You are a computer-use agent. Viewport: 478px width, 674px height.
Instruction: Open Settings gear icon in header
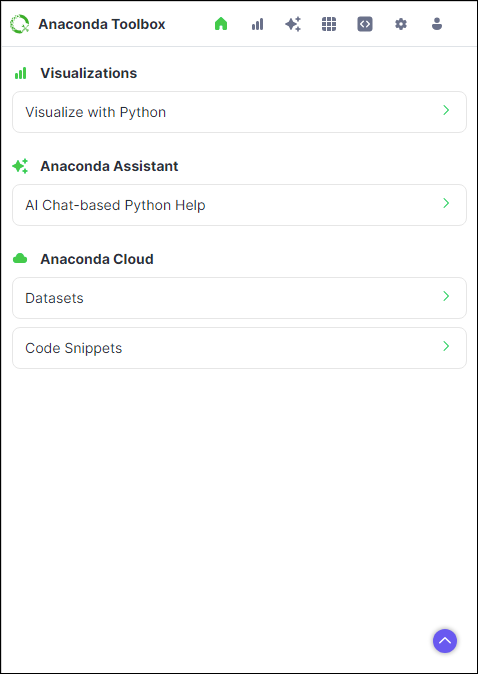pos(401,24)
